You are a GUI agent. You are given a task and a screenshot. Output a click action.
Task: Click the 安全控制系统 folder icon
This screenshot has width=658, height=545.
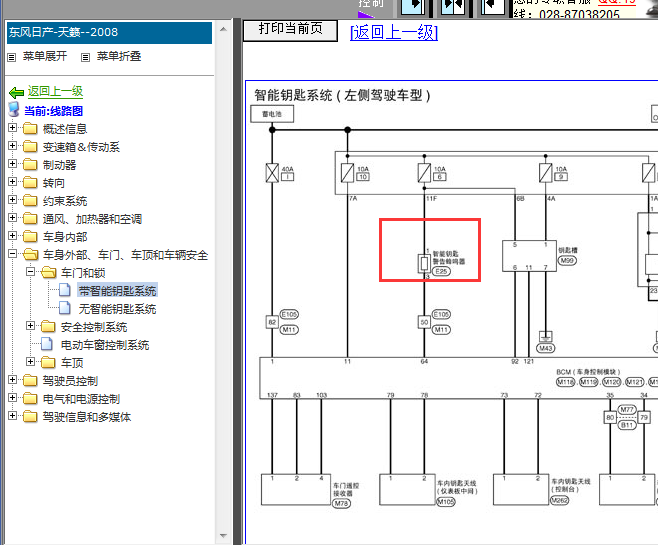tap(48, 326)
